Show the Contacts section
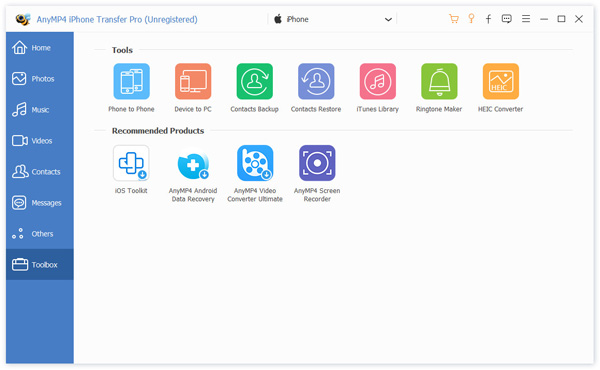600x370 pixels. (x=40, y=172)
